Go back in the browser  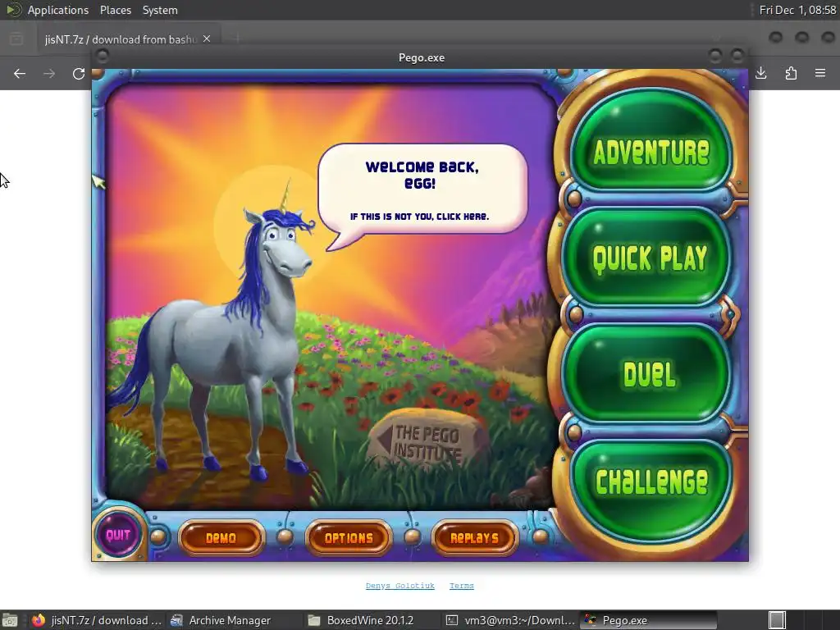(20, 73)
